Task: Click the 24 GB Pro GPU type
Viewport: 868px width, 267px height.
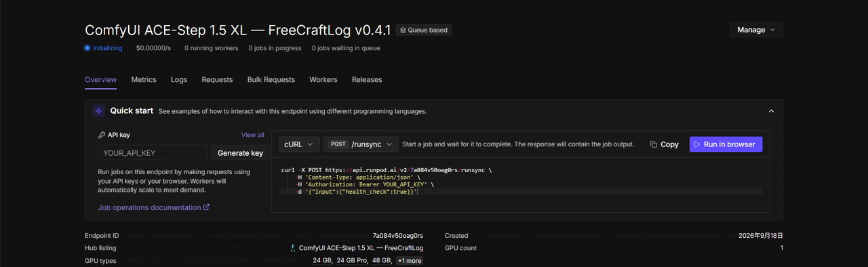Action: (x=351, y=261)
